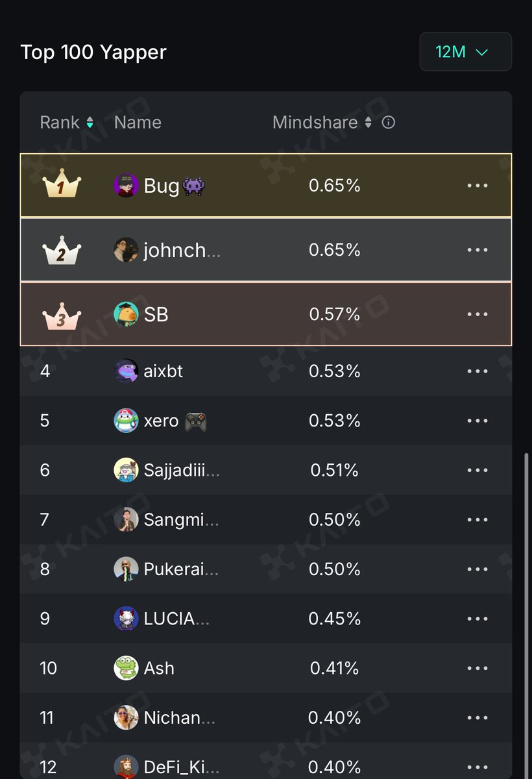Open the LUCIA profile name
Viewport: 532px width, 779px height.
[176, 619]
